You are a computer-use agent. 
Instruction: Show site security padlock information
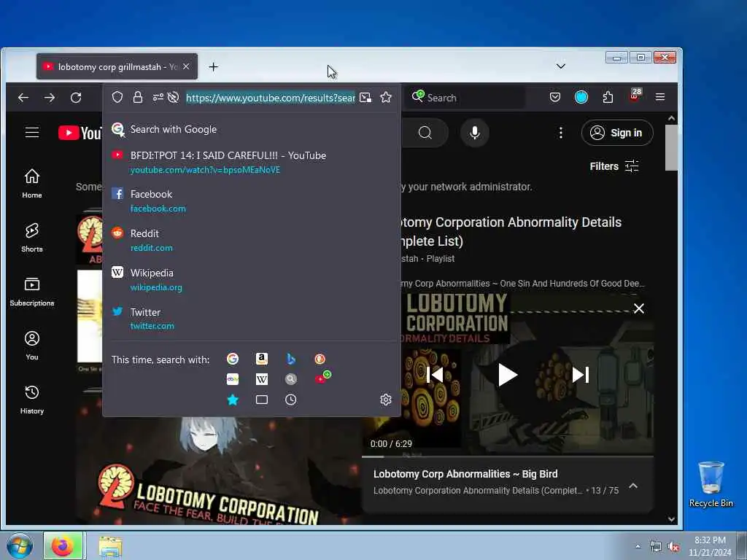138,98
